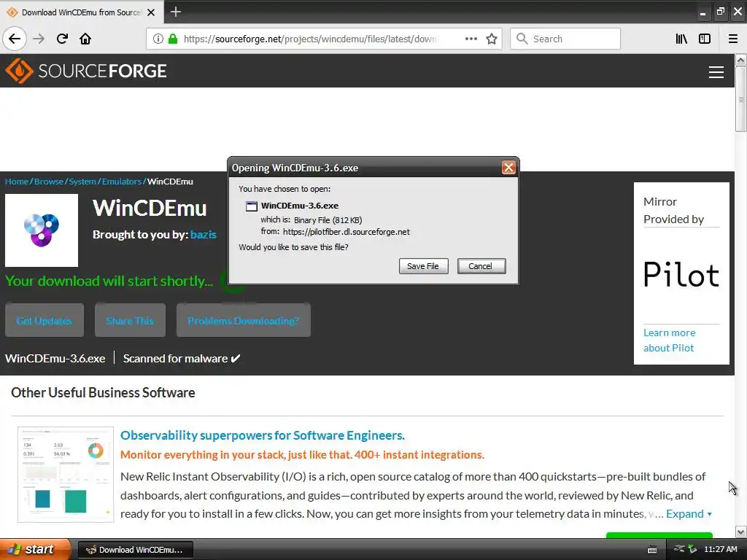Viewport: 747px width, 560px height.
Task: Open the Windows Start menu
Action: (35, 549)
